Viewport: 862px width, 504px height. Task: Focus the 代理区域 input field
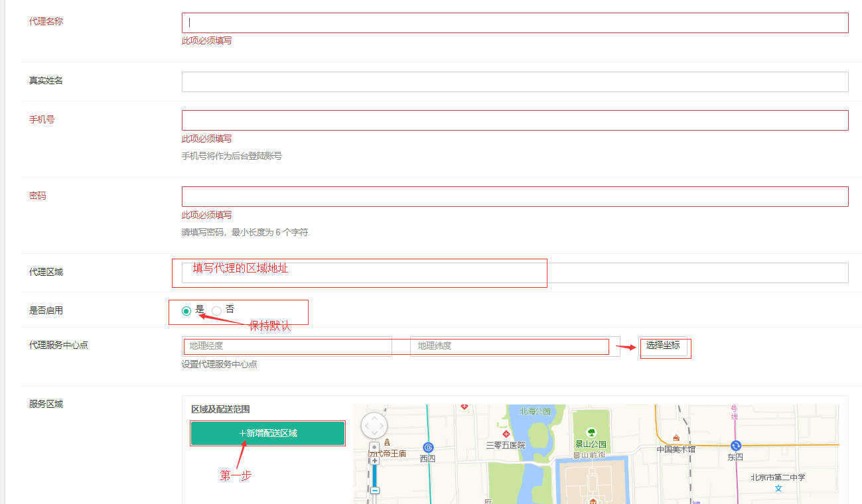[515, 273]
